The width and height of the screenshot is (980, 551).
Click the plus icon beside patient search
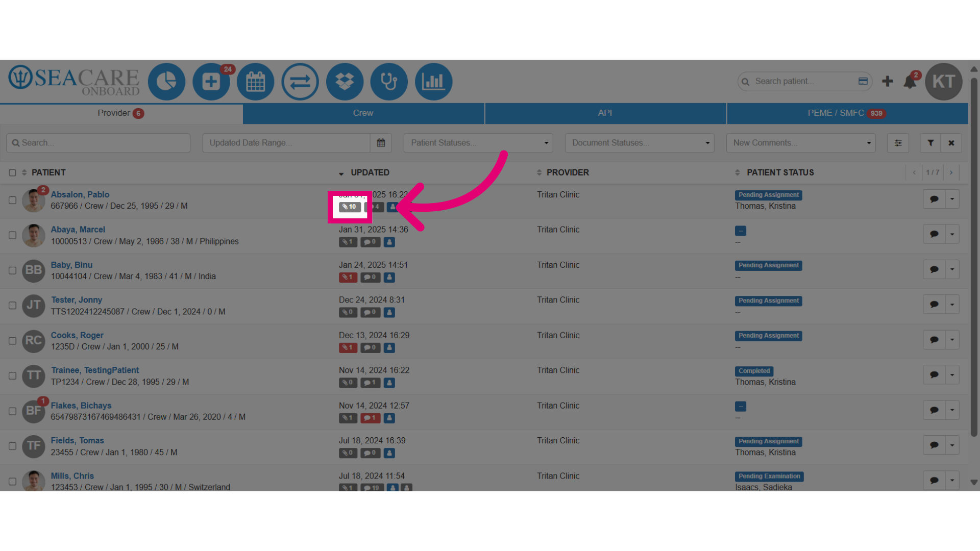tap(888, 81)
